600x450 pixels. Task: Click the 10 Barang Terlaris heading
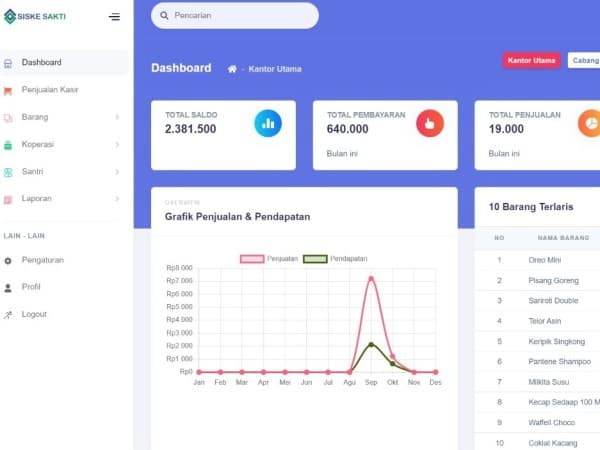(531, 207)
